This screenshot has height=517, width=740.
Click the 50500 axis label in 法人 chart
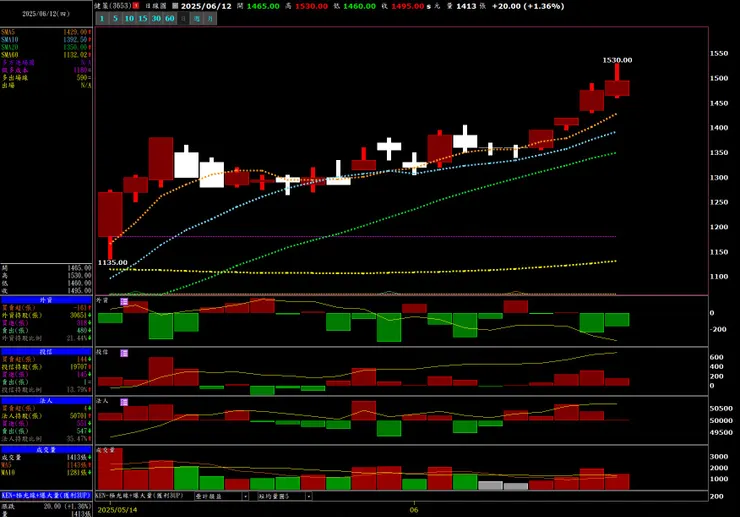click(722, 408)
